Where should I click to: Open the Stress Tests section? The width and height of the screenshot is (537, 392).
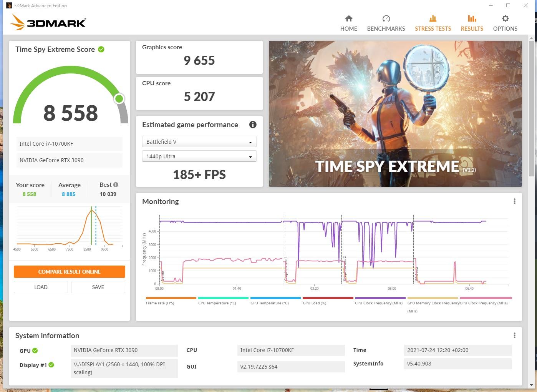click(433, 23)
